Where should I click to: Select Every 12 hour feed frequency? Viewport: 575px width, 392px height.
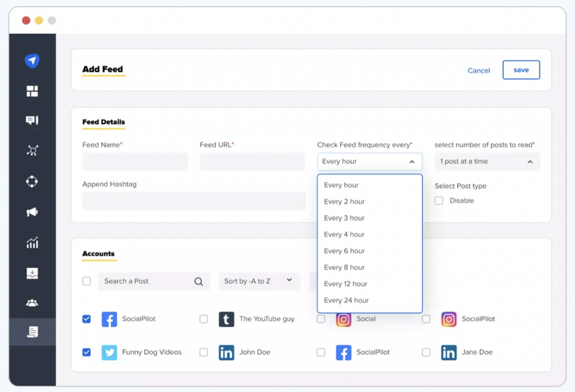345,284
